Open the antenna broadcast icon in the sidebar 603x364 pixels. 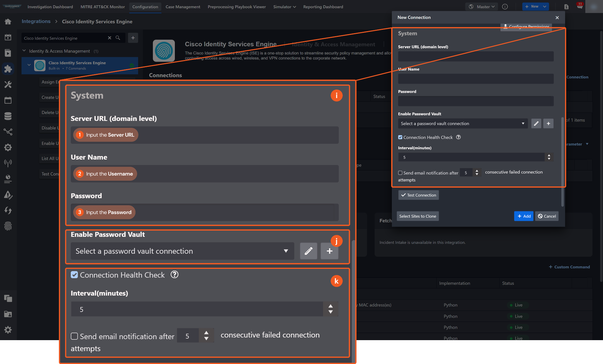8,163
